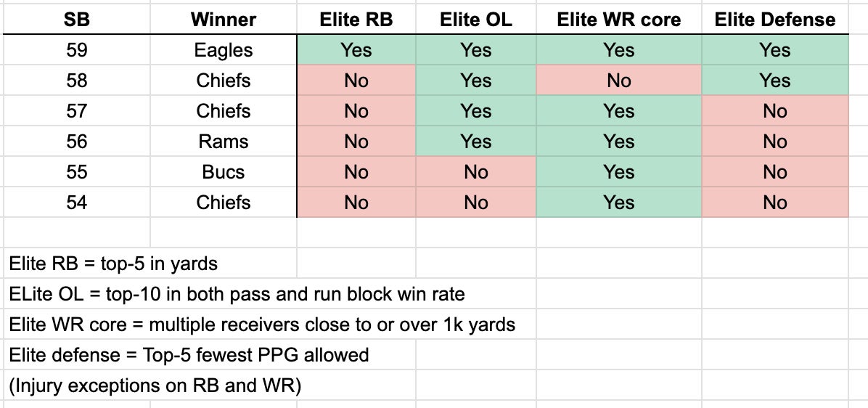Select the 'Bucs' winner cell
The height and width of the screenshot is (408, 868).
pos(224,172)
